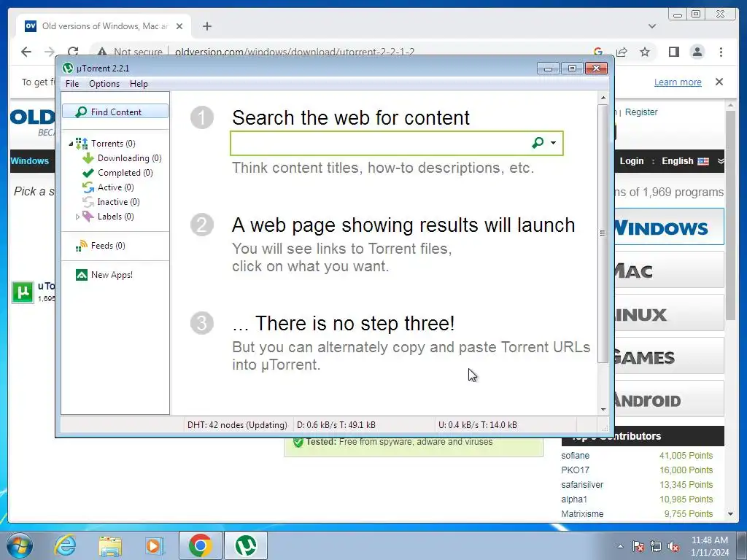Screen dimensions: 747x560
Task: Open Chrome tab search chevron
Action: pos(651,26)
